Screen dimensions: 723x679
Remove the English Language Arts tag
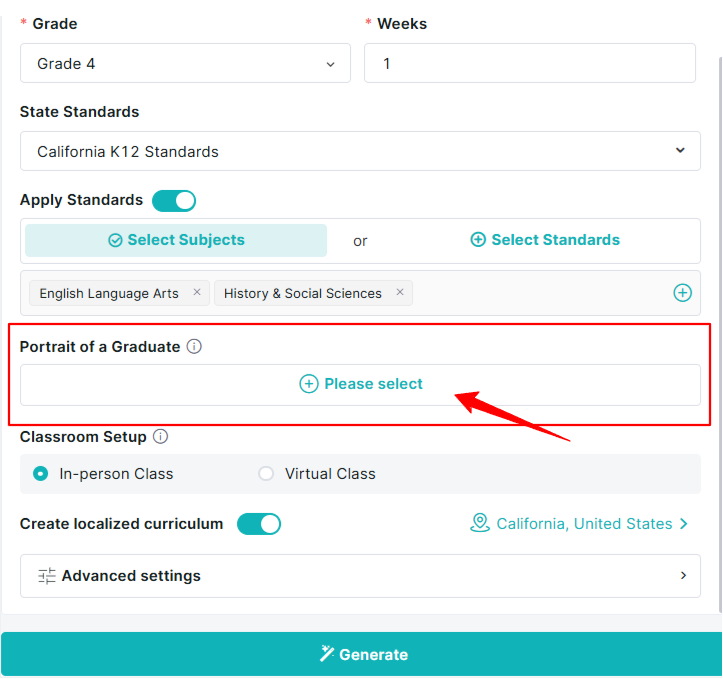click(x=197, y=292)
